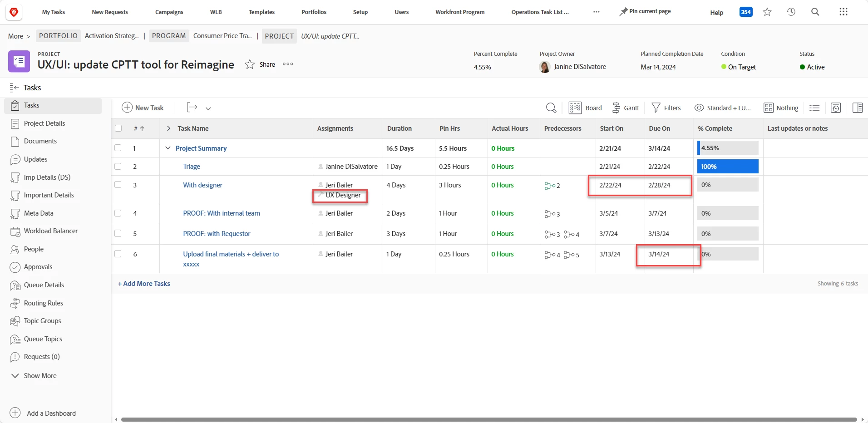The width and height of the screenshot is (868, 423).
Task: Open the summary panel icon
Action: point(858,108)
